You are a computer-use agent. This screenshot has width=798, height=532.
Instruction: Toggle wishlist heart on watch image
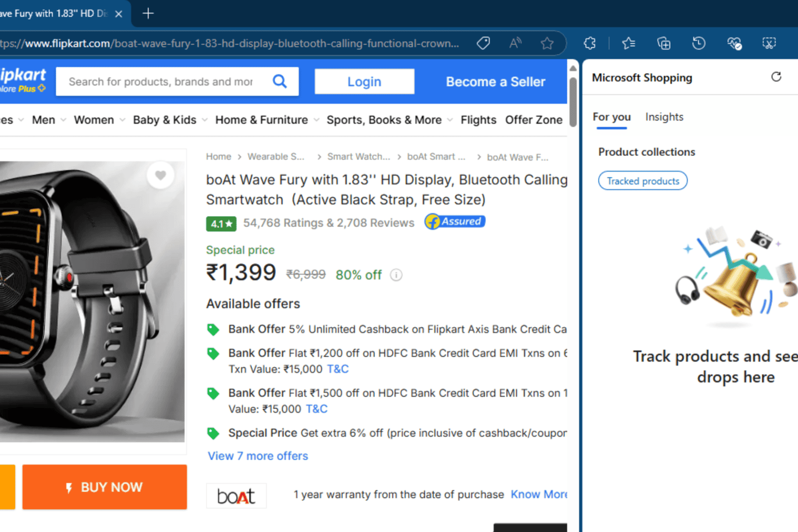[161, 175]
